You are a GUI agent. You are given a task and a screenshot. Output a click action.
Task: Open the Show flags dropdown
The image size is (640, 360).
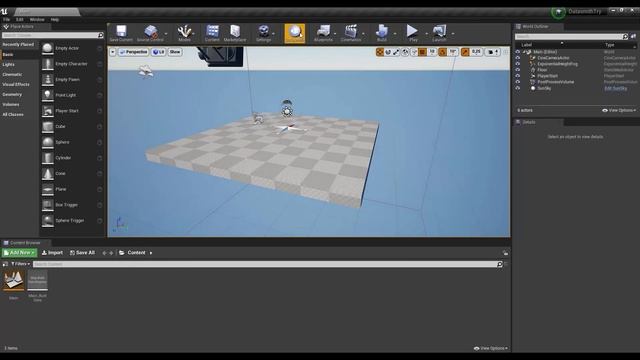pos(175,52)
